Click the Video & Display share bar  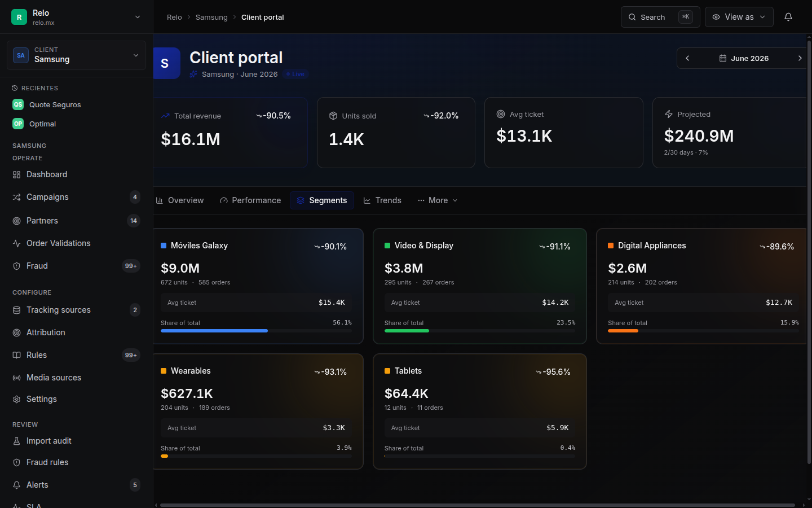pyautogui.click(x=480, y=331)
